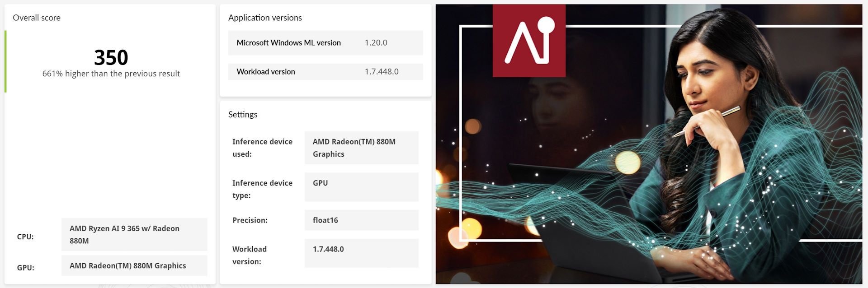Click the overall score value 350

tap(111, 58)
